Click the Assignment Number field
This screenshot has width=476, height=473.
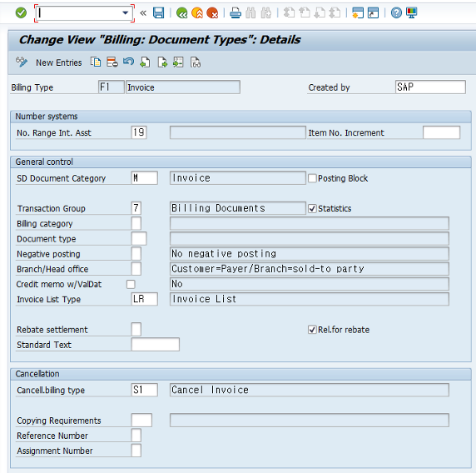click(136, 451)
